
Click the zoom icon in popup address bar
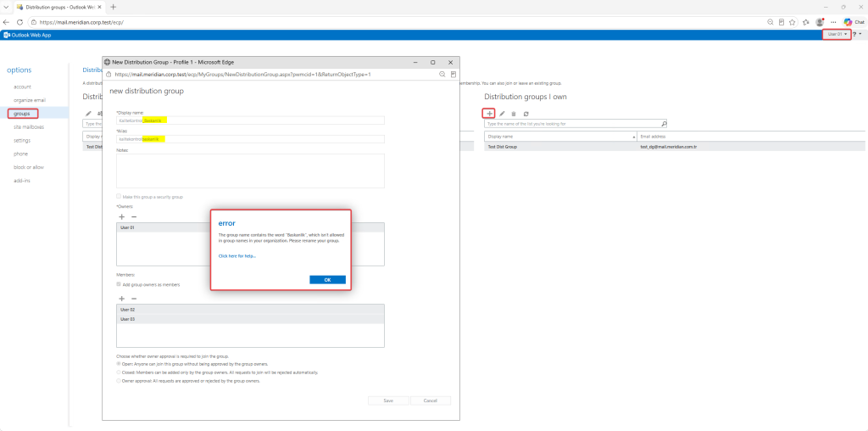click(442, 74)
